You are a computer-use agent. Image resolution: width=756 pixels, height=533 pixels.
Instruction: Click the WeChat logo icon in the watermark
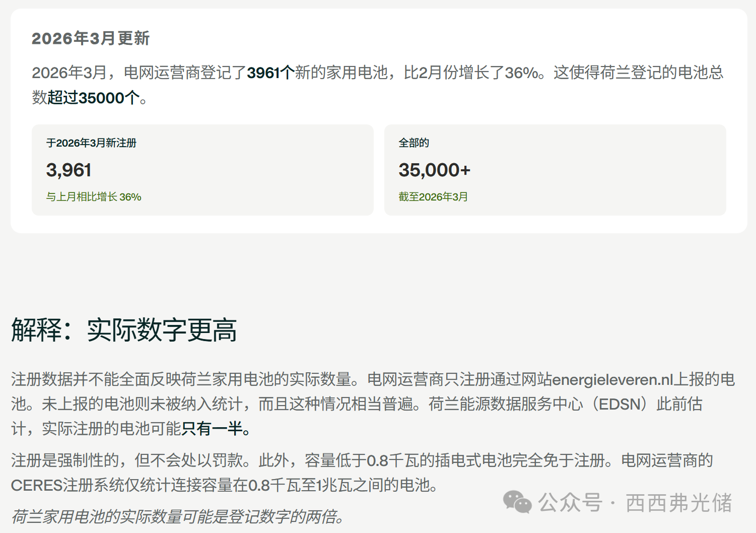517,502
